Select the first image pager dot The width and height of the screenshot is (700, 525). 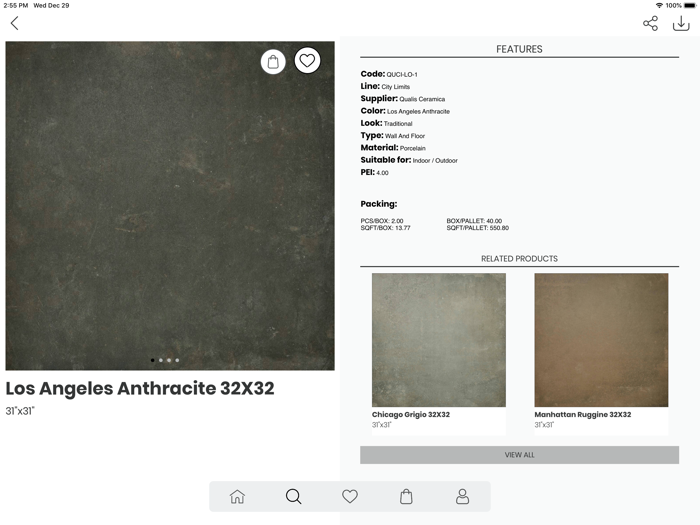coord(153,360)
